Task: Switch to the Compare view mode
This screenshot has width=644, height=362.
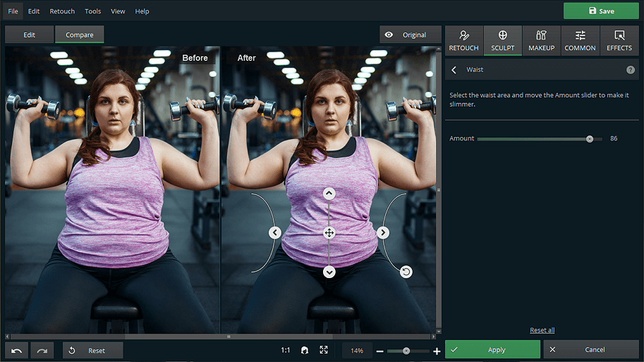Action: click(79, 35)
